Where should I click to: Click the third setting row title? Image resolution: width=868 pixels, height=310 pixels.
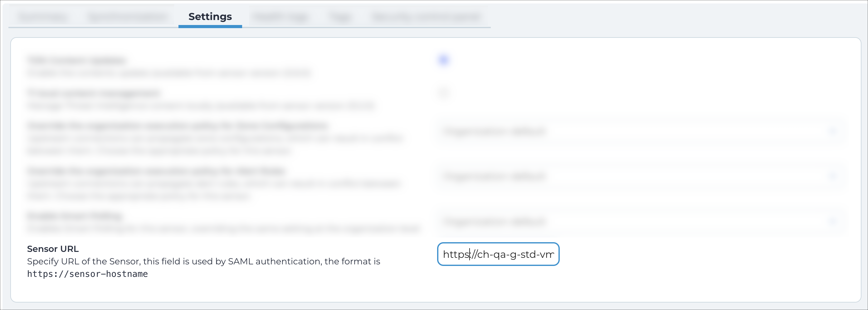tap(177, 126)
